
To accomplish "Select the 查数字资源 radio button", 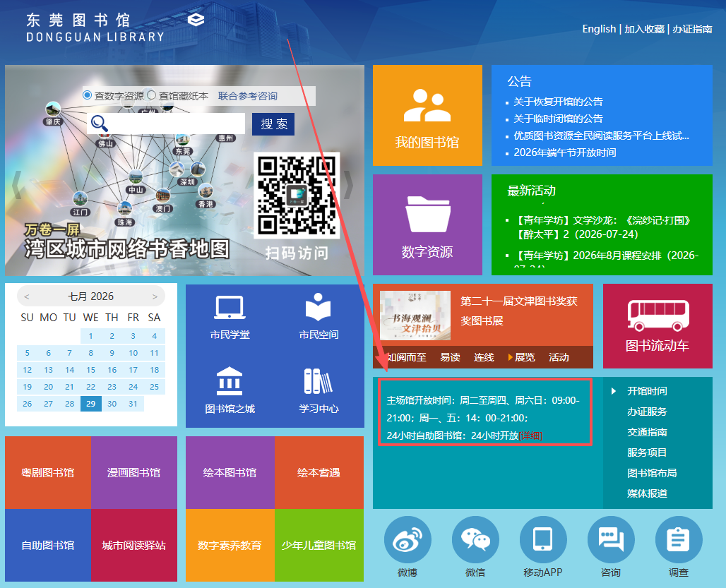I will coord(87,95).
